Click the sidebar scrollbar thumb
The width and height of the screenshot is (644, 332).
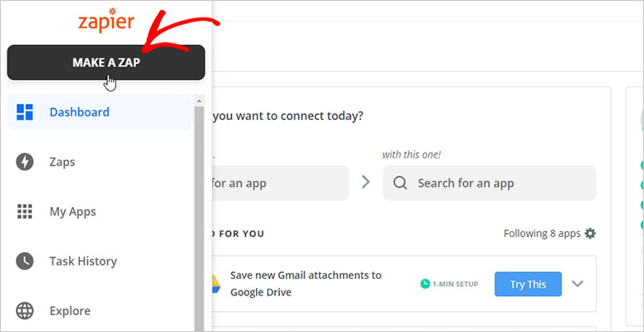pyautogui.click(x=199, y=218)
